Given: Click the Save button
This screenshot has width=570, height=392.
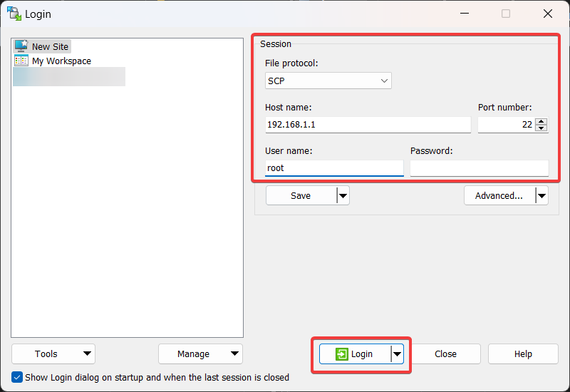Looking at the screenshot, I should coord(301,195).
